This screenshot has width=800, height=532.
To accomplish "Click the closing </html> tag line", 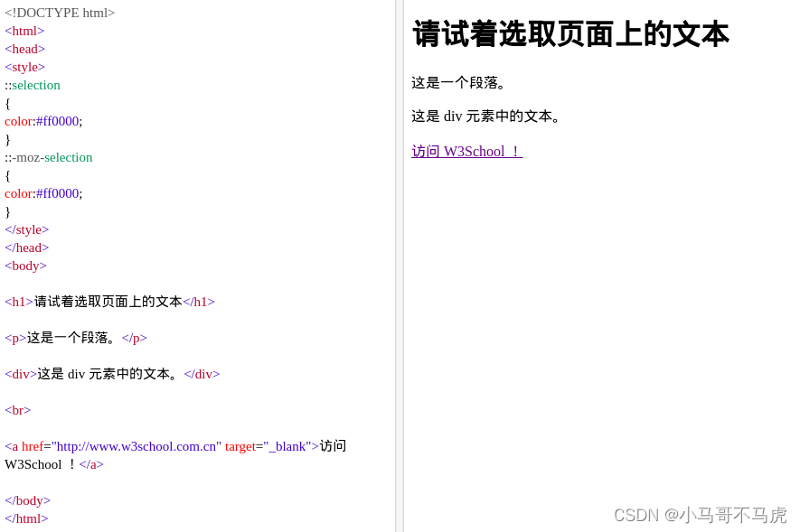I will (x=26, y=518).
